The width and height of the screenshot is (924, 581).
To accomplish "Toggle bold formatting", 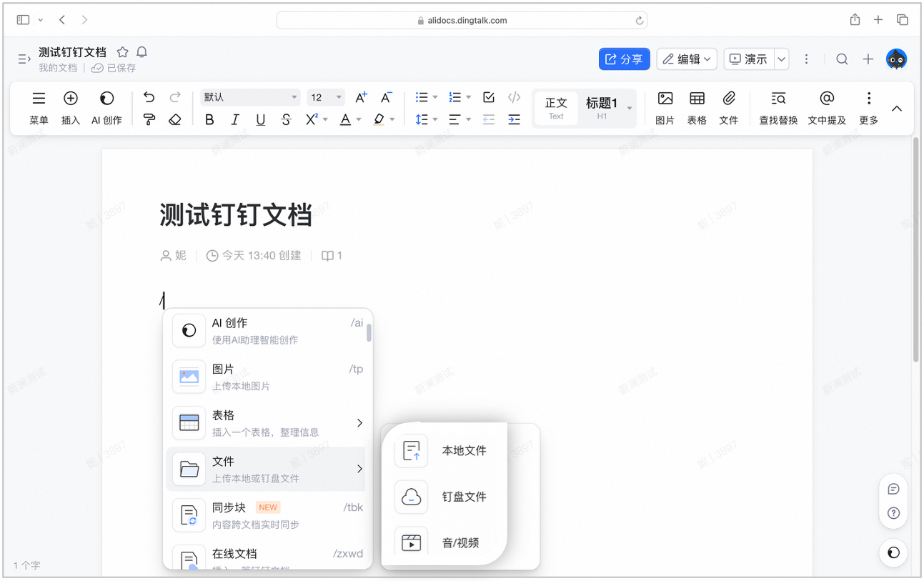I will 209,119.
